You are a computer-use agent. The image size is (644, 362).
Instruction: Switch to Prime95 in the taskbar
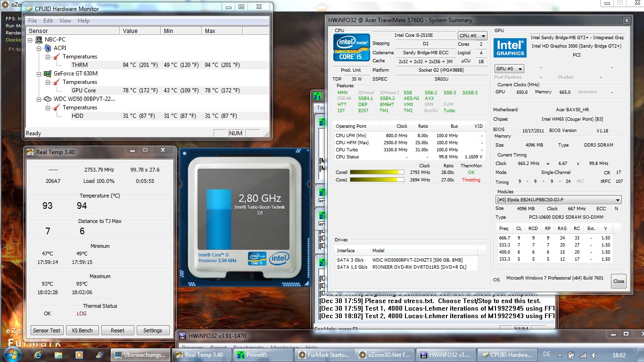click(263, 354)
